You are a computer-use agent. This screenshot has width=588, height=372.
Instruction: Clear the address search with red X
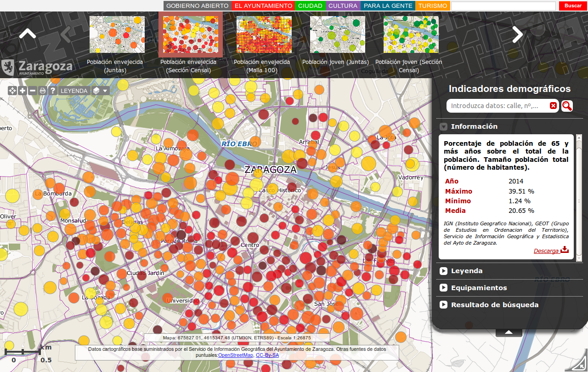point(553,106)
